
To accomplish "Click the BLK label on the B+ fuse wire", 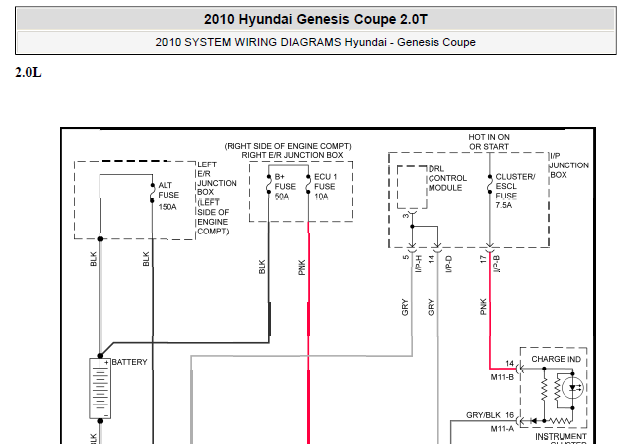I will 262,267.
